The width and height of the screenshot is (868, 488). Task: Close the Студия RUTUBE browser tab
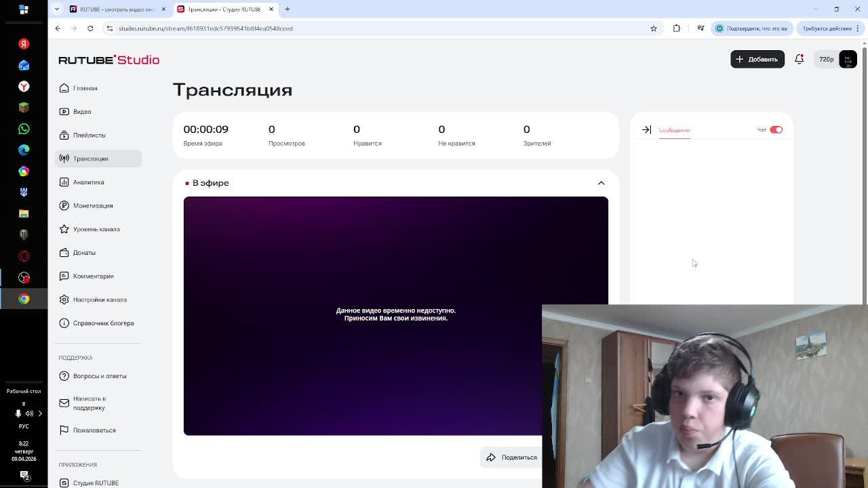271,9
